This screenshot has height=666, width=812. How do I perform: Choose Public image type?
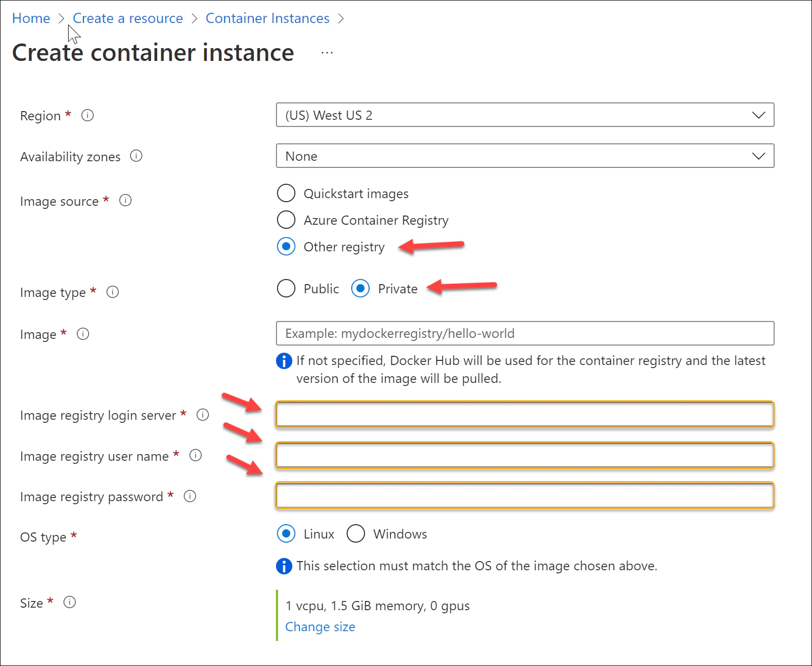pyautogui.click(x=286, y=289)
